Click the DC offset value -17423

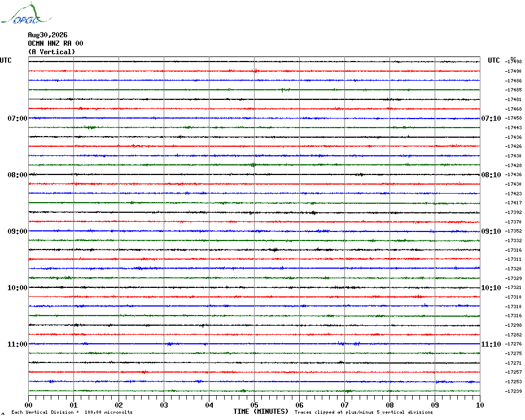point(513,194)
